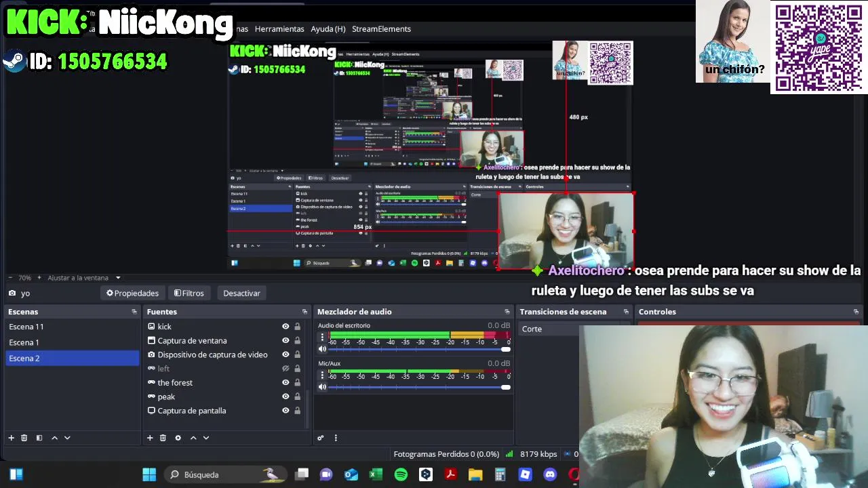Open the Windows Start menu
Image resolution: width=868 pixels, height=488 pixels.
[x=149, y=474]
